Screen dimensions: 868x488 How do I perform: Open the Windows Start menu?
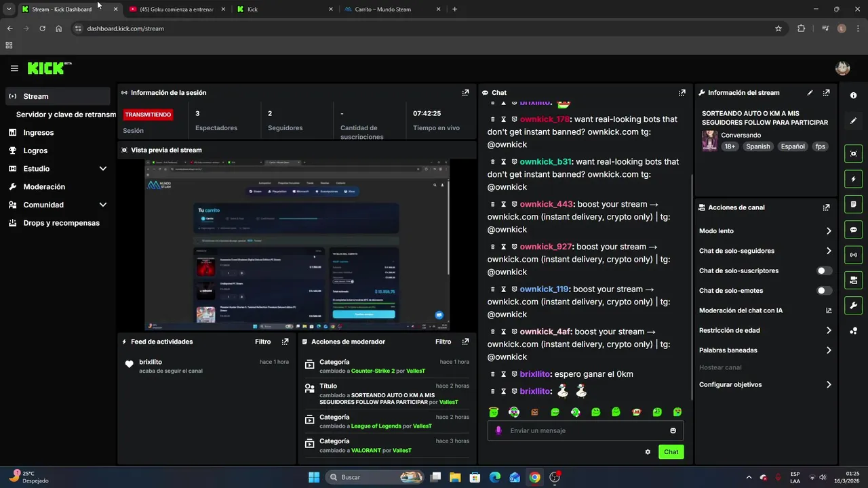pos(314,477)
